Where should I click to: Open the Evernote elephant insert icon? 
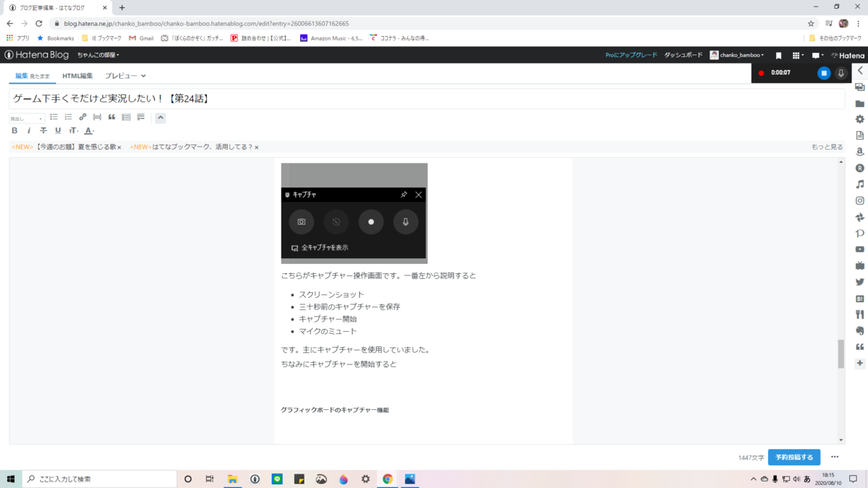point(860,330)
